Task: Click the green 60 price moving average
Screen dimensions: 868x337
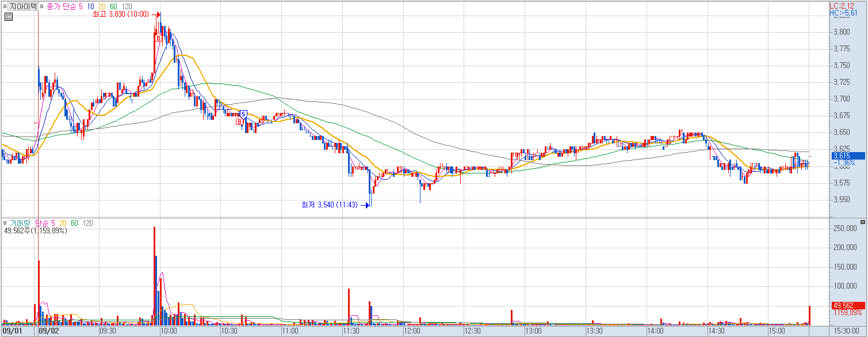Action: 114,6
